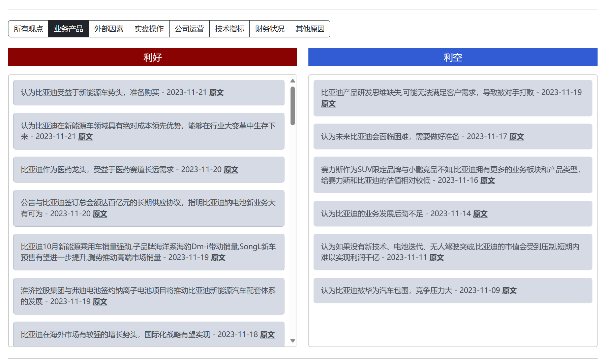
Task: Open the 实盘操作 tab
Action: 149,29
